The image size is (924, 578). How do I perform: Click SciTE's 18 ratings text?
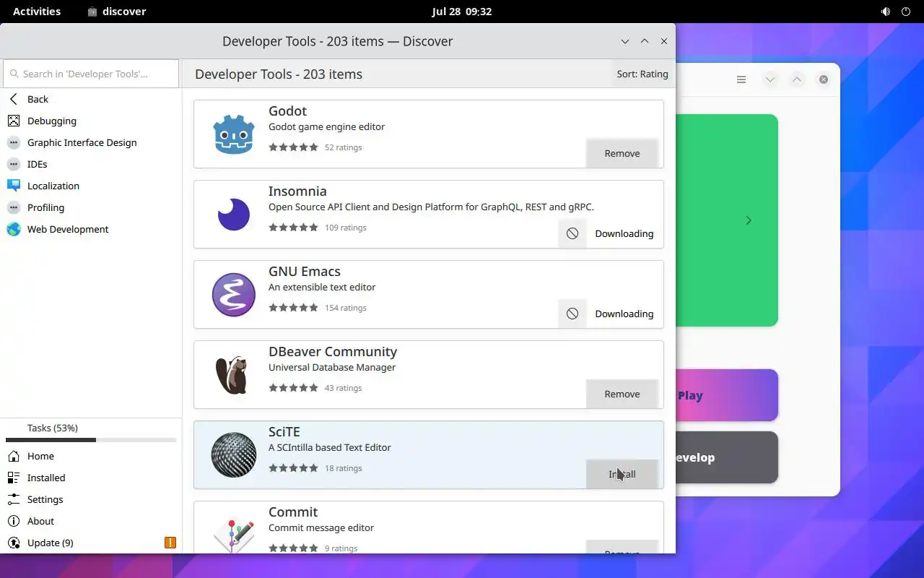[344, 468]
